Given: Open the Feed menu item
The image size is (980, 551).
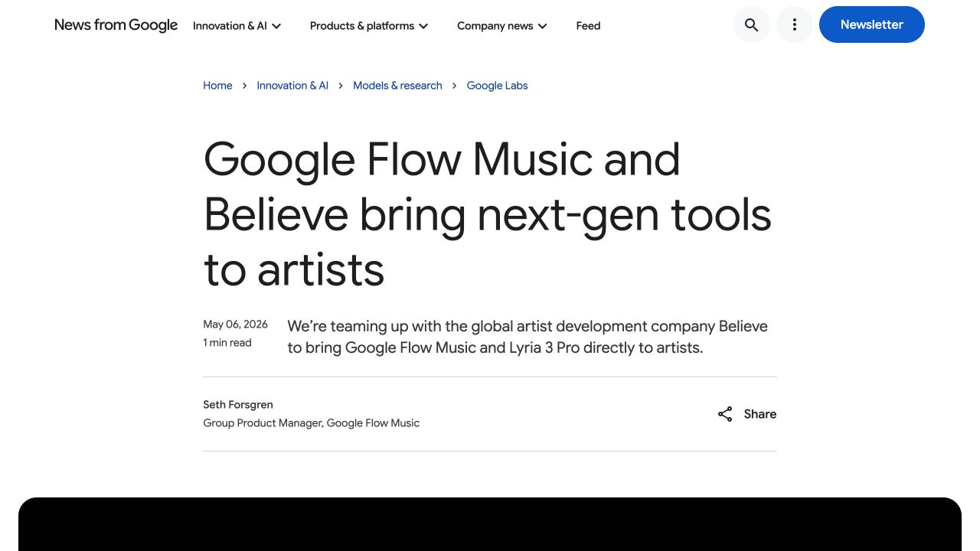Looking at the screenshot, I should pos(588,26).
